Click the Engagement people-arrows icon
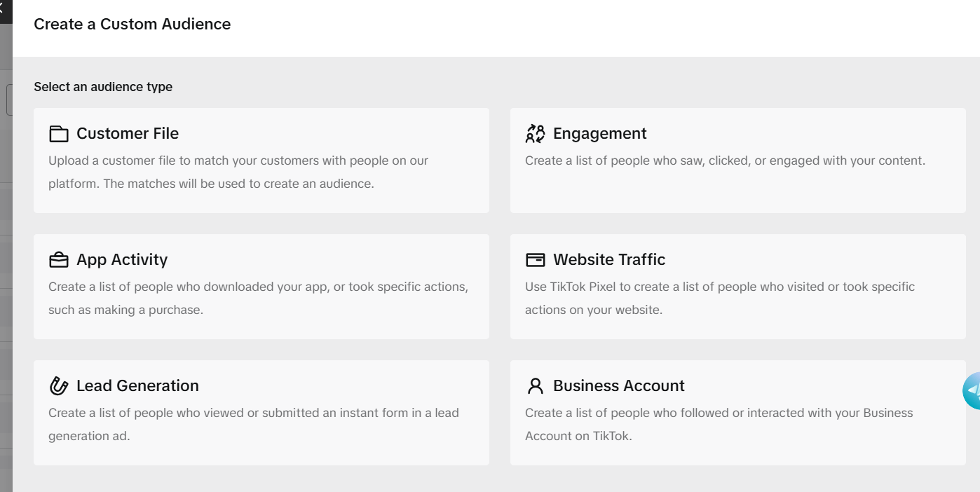 (x=535, y=133)
